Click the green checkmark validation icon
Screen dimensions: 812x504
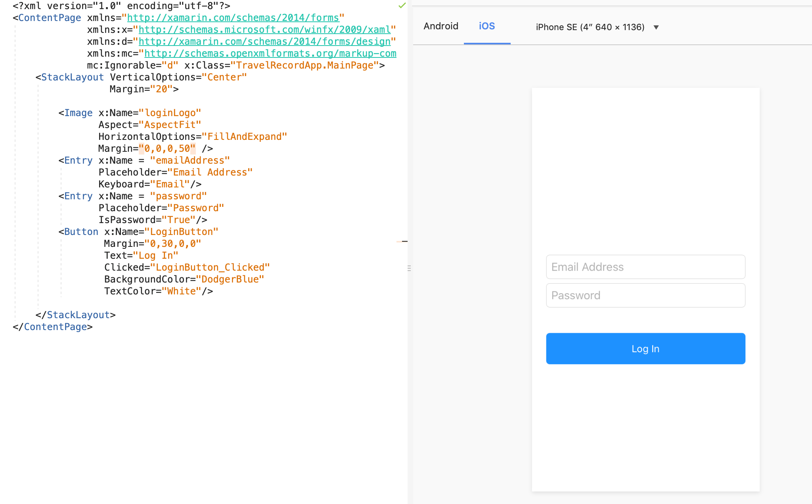coord(402,6)
